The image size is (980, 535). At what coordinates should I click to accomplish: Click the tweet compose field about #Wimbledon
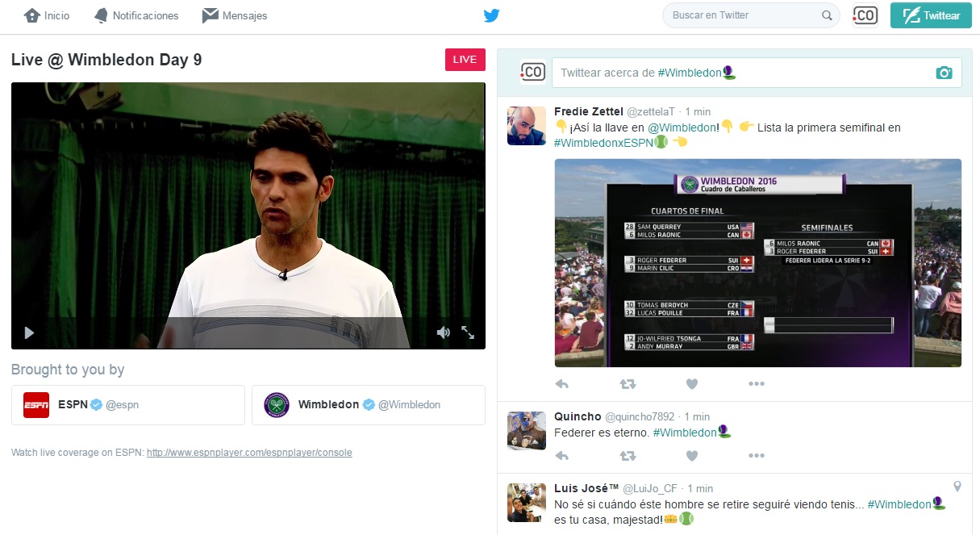[756, 73]
